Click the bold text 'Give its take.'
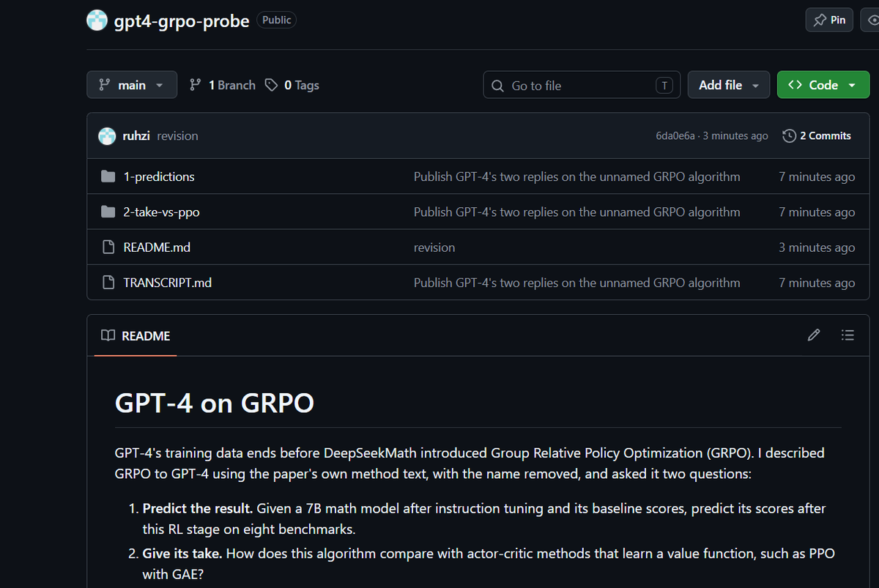This screenshot has width=879, height=588. click(182, 554)
